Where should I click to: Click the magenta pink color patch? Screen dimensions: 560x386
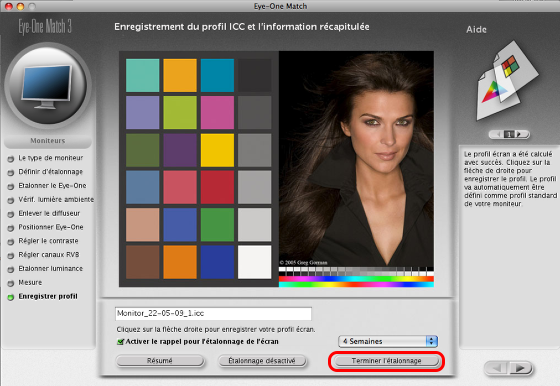[x=217, y=112]
